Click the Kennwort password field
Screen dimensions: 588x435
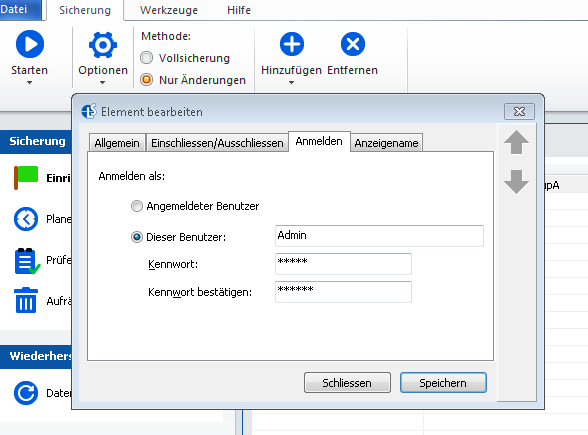click(x=343, y=264)
